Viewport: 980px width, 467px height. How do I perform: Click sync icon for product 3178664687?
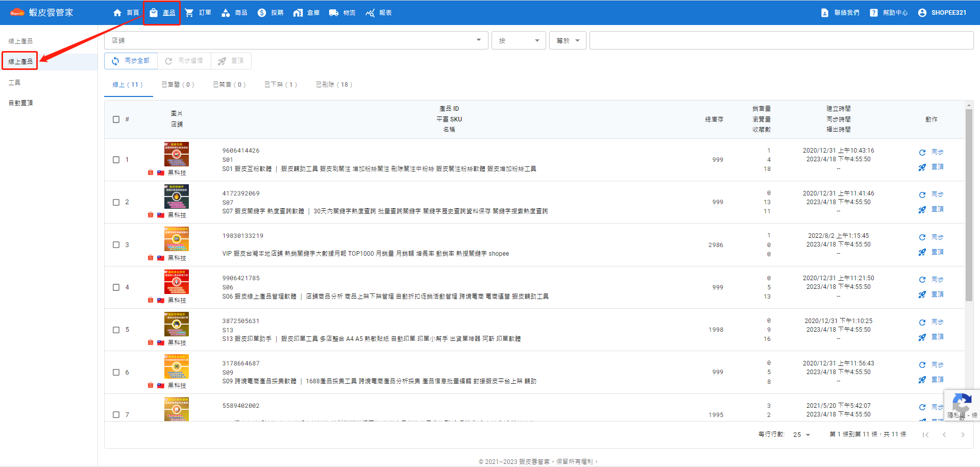point(922,365)
